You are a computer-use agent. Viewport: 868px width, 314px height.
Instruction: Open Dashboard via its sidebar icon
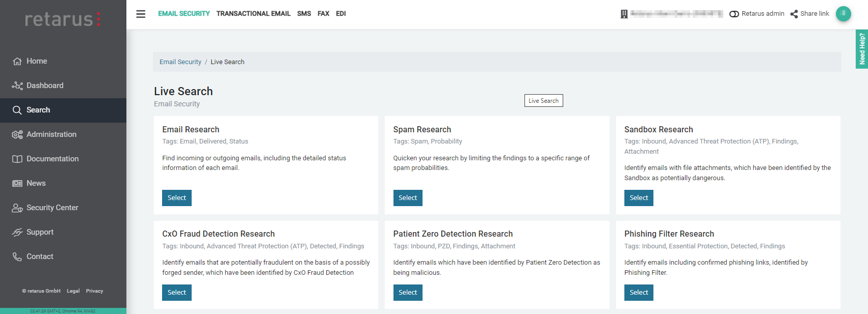[17, 85]
